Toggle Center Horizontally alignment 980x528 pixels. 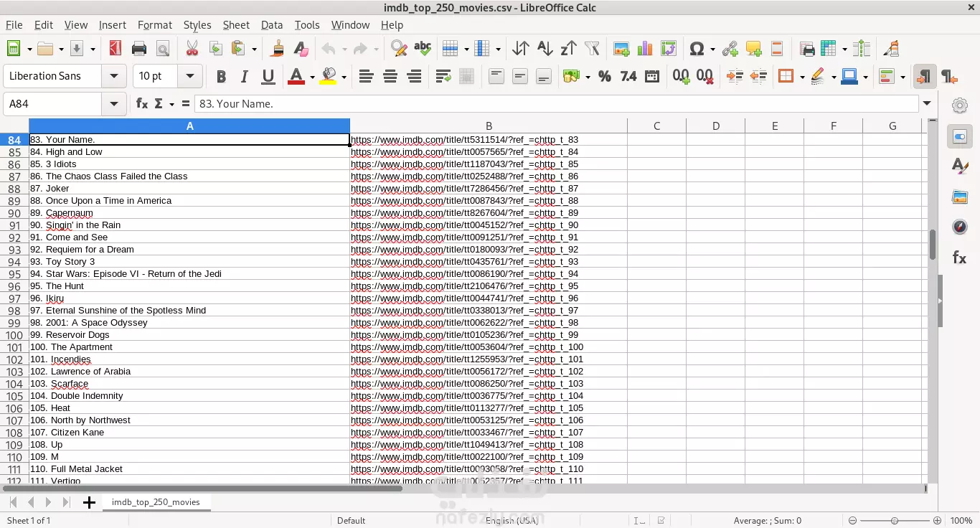(x=390, y=76)
